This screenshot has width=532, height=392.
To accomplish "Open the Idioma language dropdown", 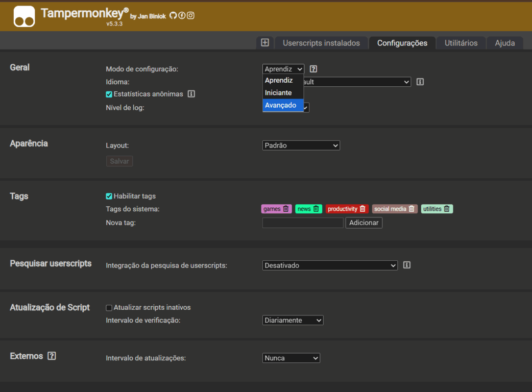I will (x=357, y=82).
